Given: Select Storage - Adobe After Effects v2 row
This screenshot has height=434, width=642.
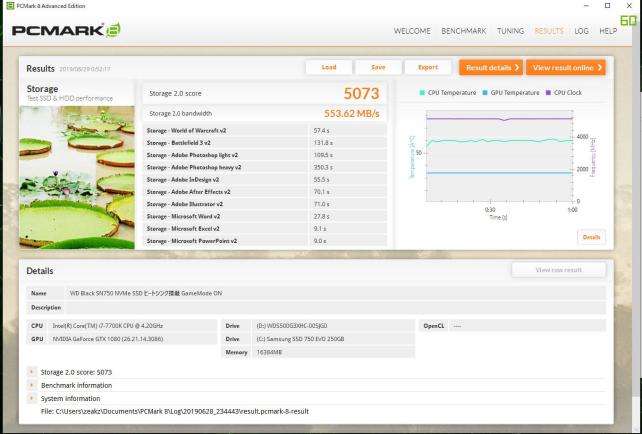Looking at the screenshot, I should 264,192.
